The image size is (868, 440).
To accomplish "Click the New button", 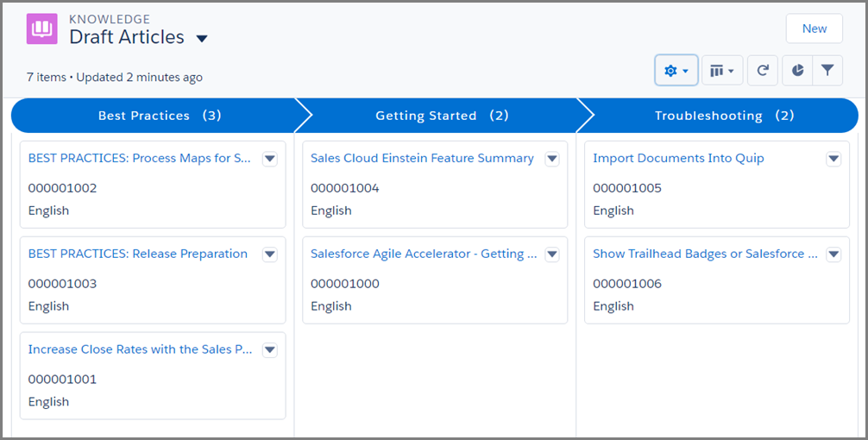I will click(814, 28).
